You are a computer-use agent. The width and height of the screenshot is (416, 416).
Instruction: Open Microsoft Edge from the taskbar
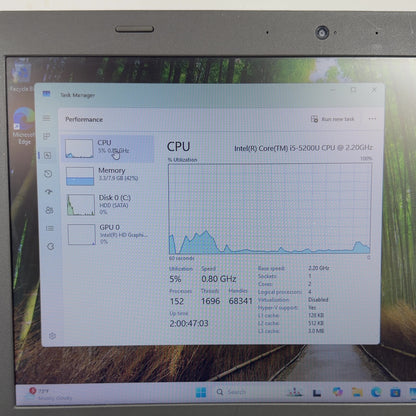pos(376,392)
